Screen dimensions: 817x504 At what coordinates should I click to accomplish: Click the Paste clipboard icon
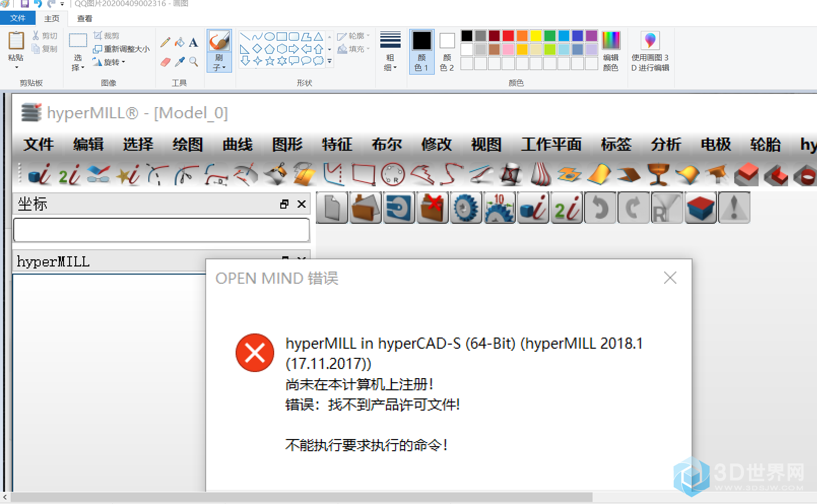16,41
